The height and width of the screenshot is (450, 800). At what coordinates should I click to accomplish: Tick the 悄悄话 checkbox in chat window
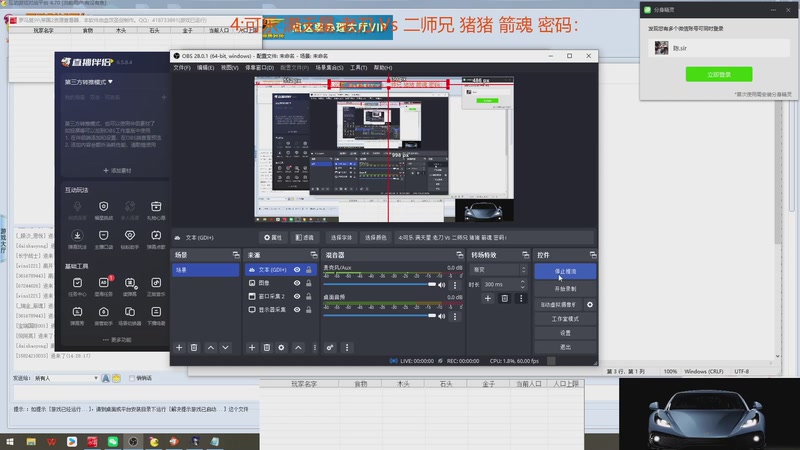pyautogui.click(x=132, y=378)
